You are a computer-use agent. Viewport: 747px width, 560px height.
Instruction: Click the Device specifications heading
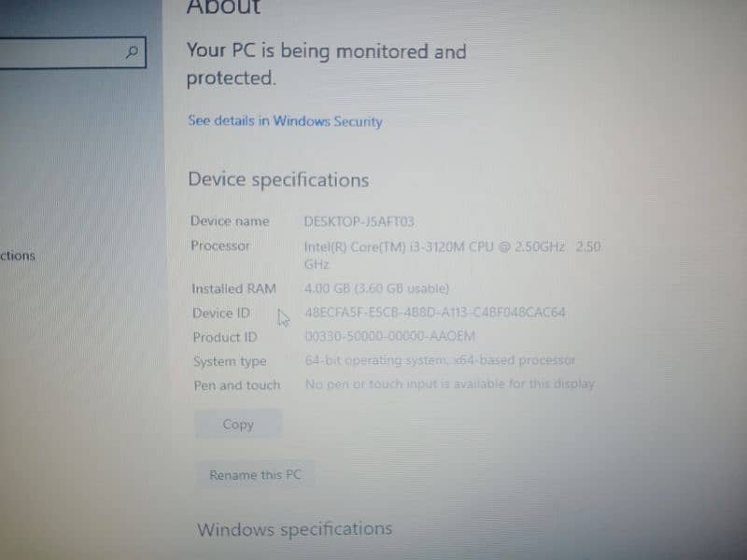(x=278, y=179)
